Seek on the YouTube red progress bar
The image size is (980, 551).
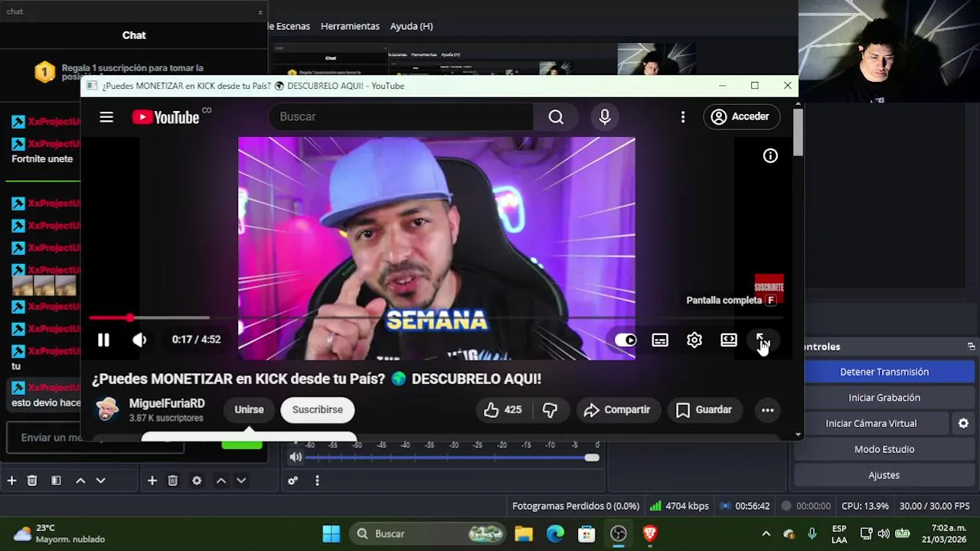pos(436,318)
